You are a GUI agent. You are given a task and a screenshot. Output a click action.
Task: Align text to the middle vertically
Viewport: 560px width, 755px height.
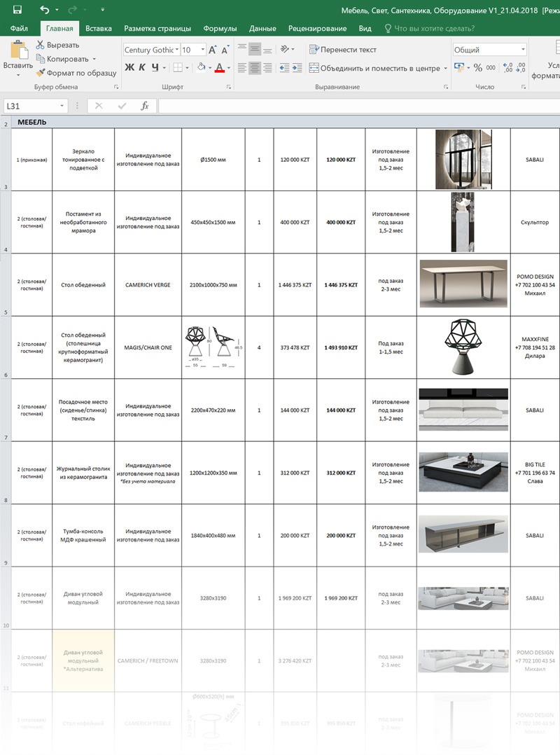tap(255, 48)
